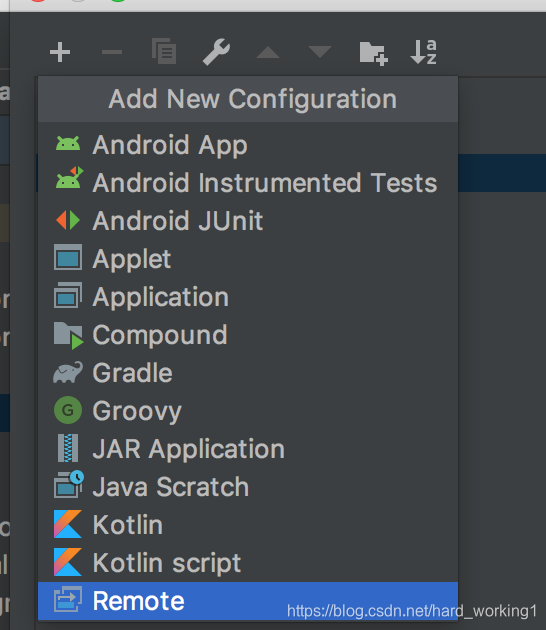Screen dimensions: 546x630
Task: Click the green Groovy G icon
Action: (68, 410)
